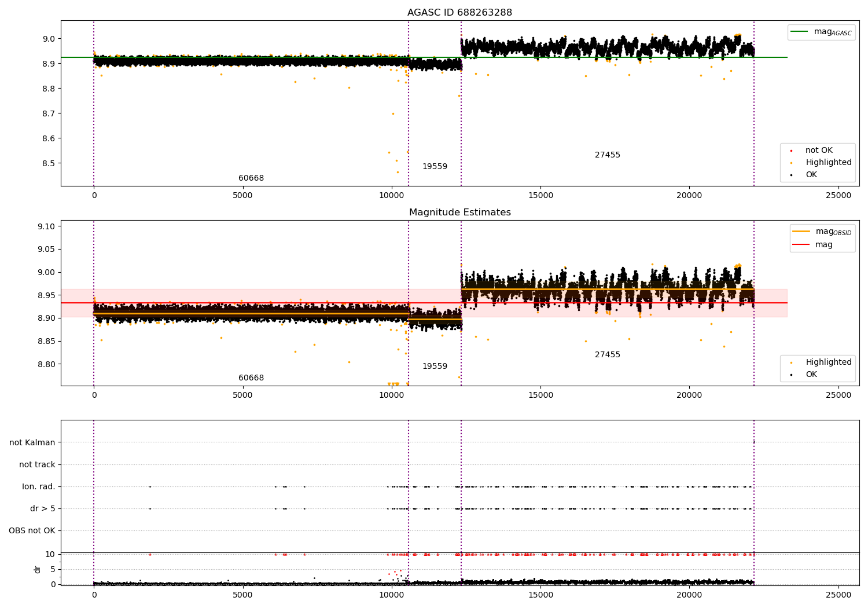Screen dimensions: 868x608
Task: Click the 'not Kalman' row label
Action: click(32, 443)
